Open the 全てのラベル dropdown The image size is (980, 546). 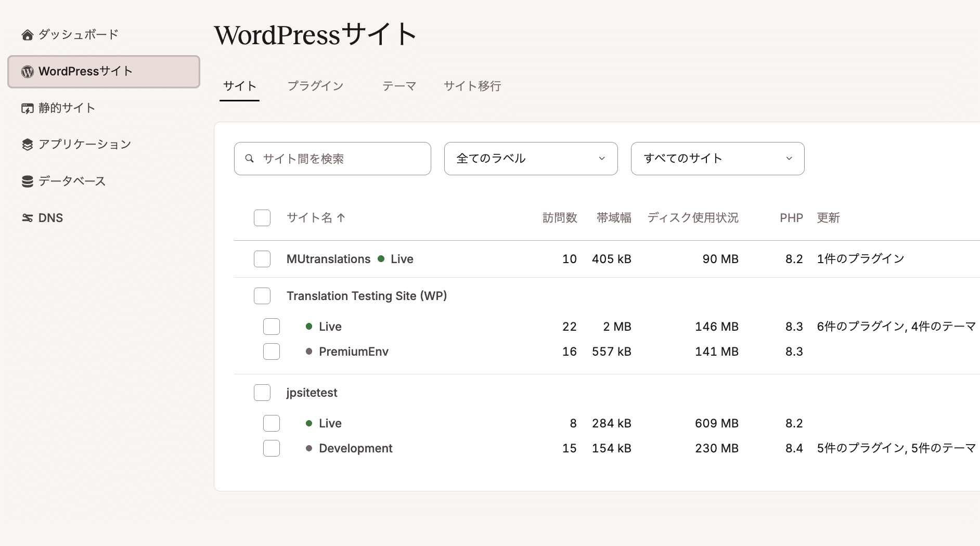(x=530, y=159)
